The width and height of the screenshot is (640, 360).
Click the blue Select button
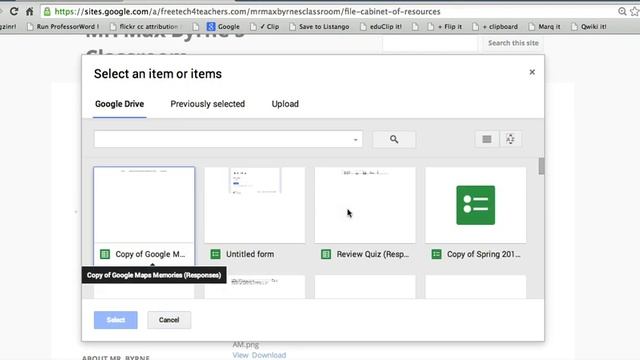(116, 320)
